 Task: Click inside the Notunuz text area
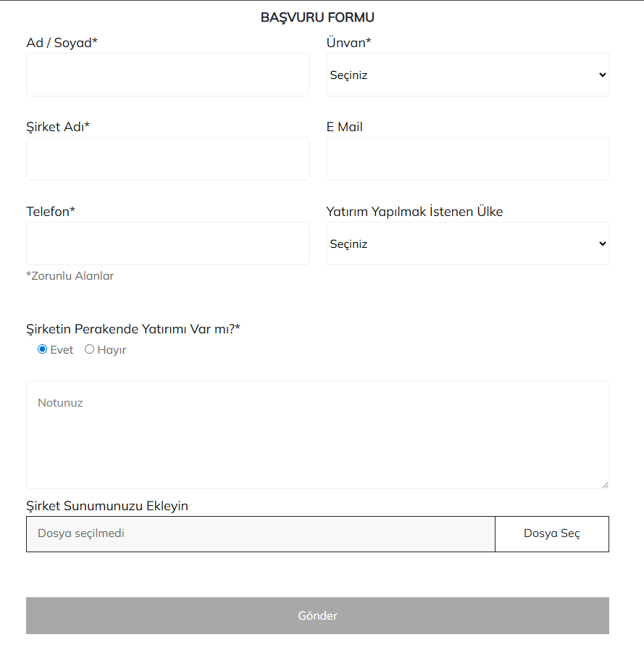click(317, 435)
